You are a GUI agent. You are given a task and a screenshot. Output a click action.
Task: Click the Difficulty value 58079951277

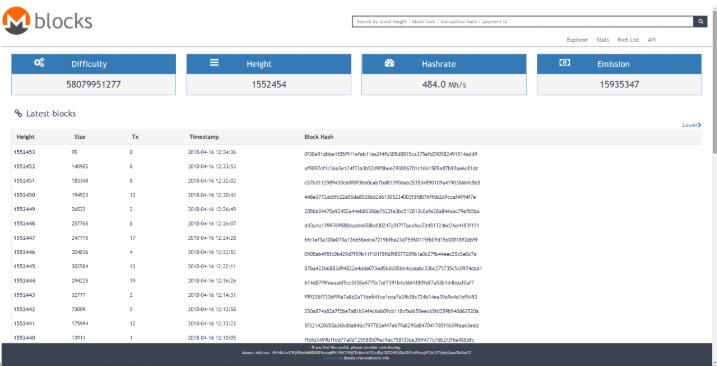pos(93,85)
